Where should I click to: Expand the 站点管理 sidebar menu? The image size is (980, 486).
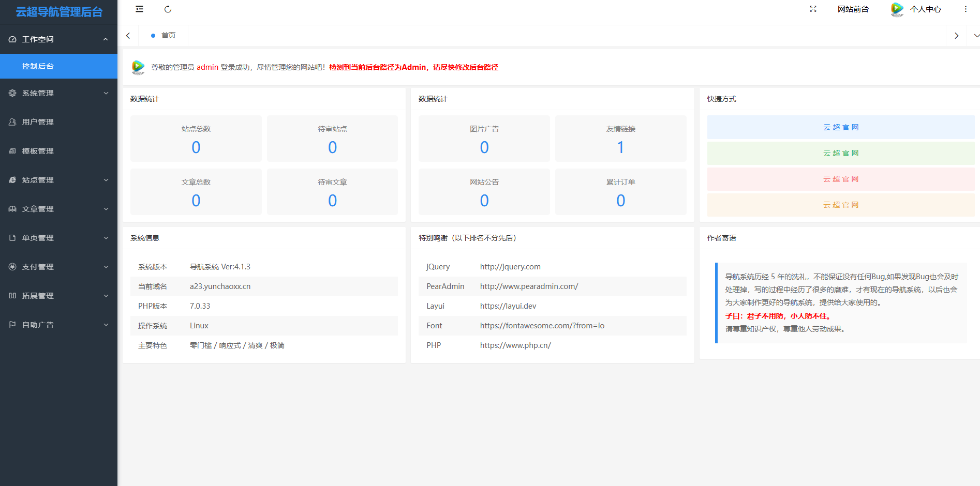coord(58,180)
